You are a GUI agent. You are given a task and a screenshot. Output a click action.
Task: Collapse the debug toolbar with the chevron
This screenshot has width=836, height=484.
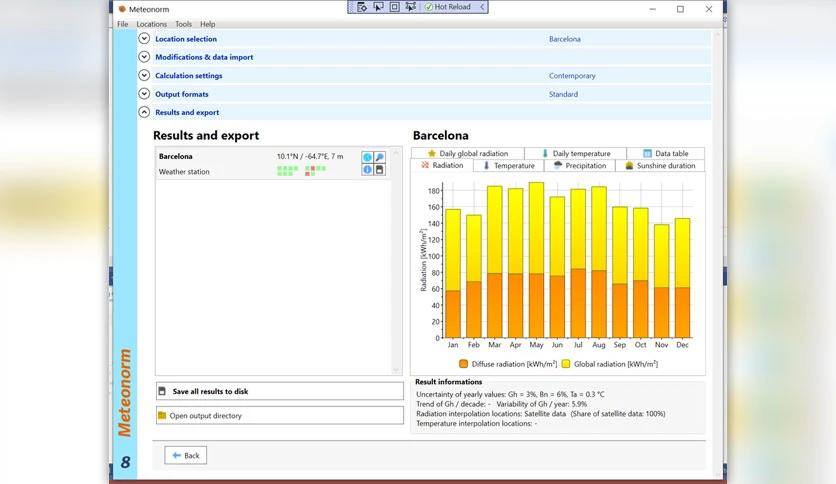(x=482, y=7)
